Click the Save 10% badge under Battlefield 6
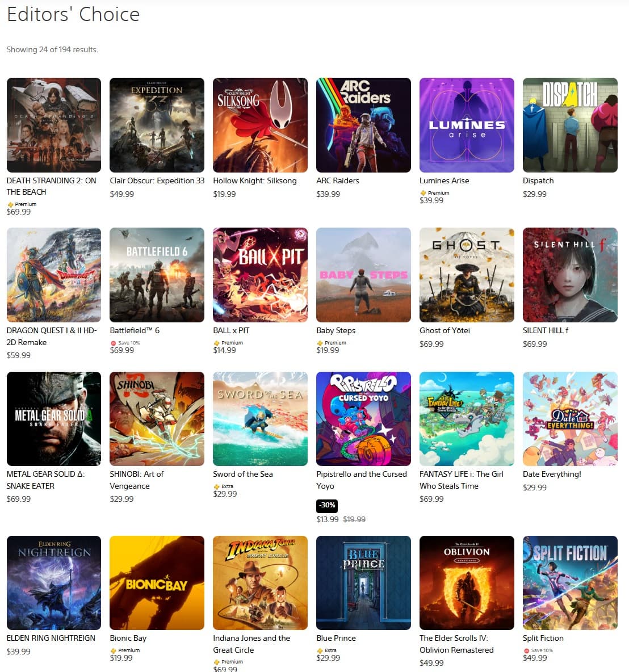Viewport: 629px width, 672px height. tap(125, 343)
